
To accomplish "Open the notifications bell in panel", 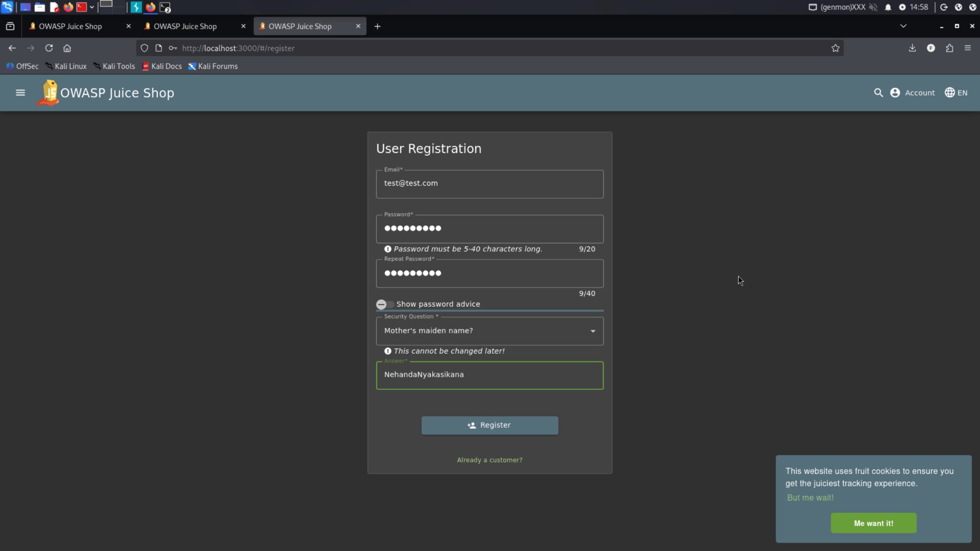I will click(x=888, y=7).
